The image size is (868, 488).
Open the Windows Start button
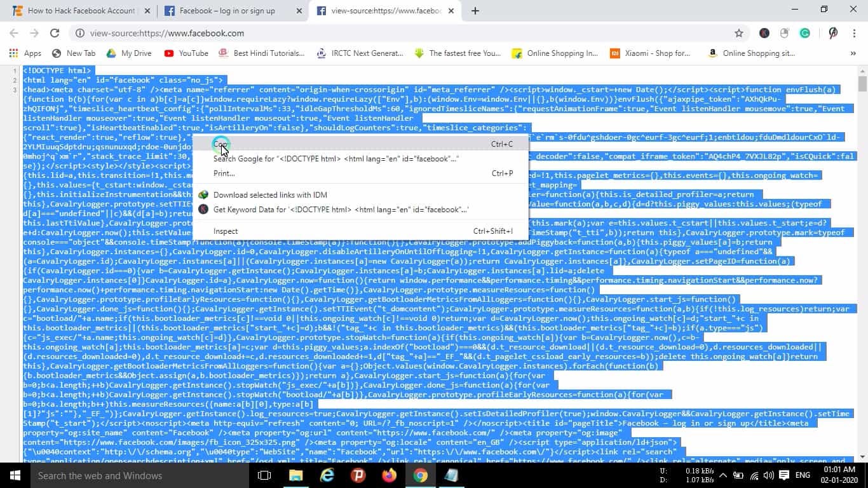[x=15, y=475]
